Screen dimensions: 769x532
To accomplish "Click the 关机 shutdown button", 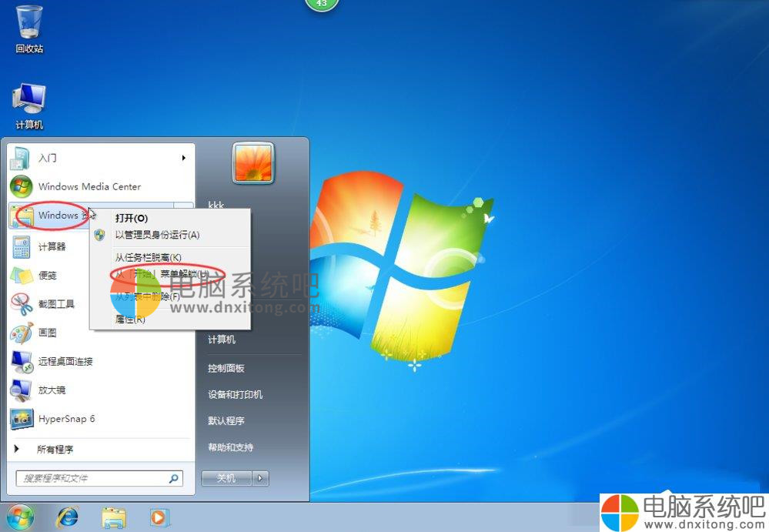I will [226, 478].
